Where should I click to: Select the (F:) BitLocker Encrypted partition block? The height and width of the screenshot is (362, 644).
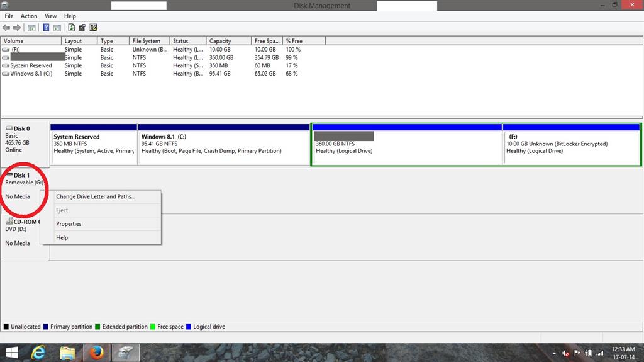571,144
